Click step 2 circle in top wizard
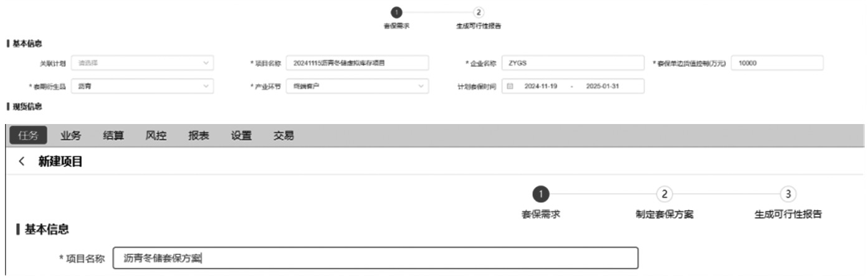The height and width of the screenshot is (278, 868). click(478, 12)
